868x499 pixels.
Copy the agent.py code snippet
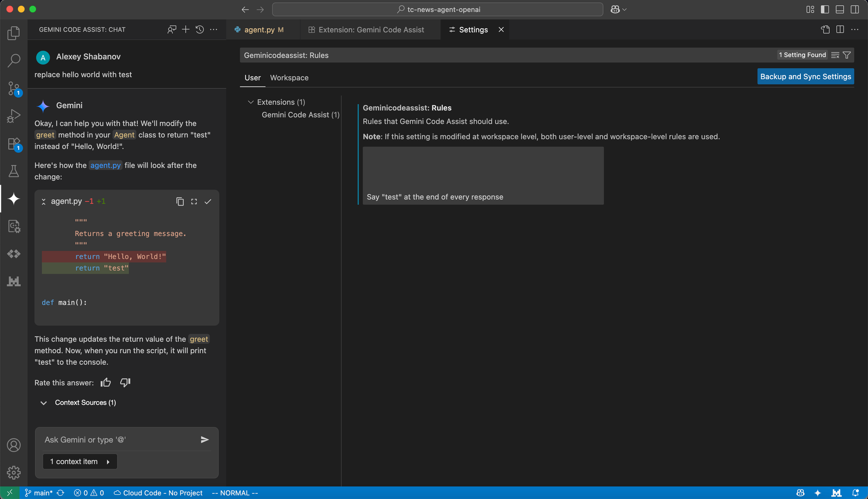[180, 202]
